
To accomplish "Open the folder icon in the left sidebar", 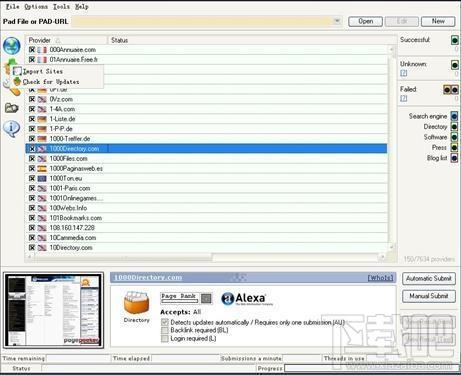I will pos(11,108).
